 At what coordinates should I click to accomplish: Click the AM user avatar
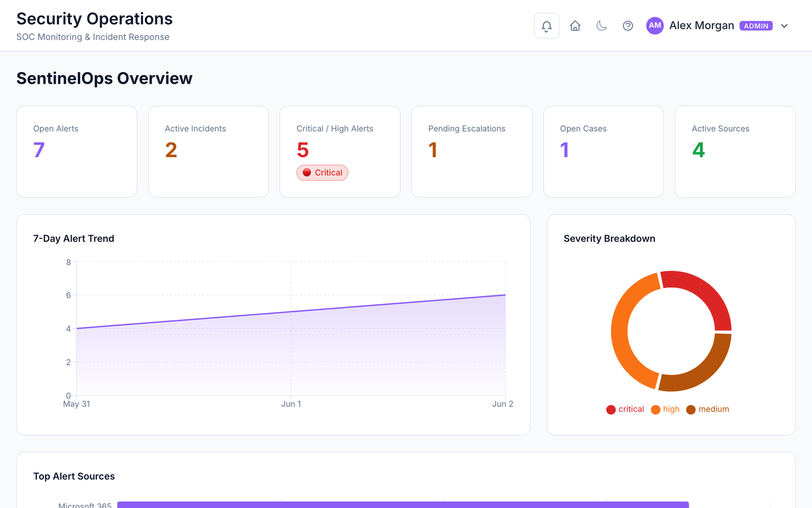coord(655,25)
